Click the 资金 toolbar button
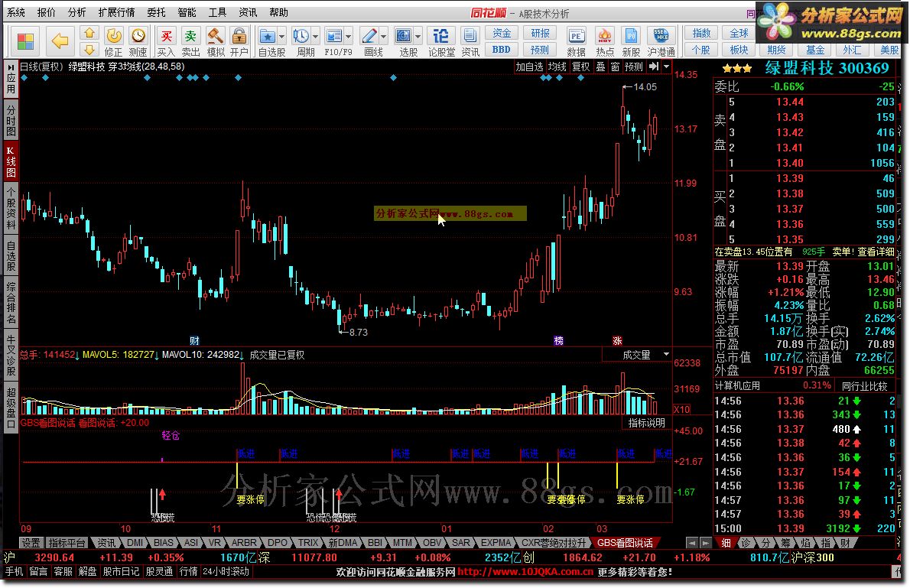The width and height of the screenshot is (910, 588). (502, 33)
